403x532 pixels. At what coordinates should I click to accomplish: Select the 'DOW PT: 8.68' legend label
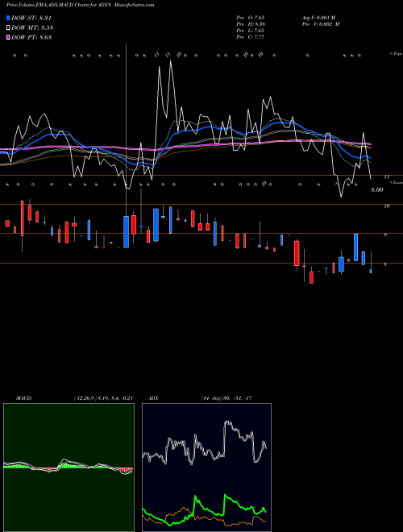pos(31,37)
